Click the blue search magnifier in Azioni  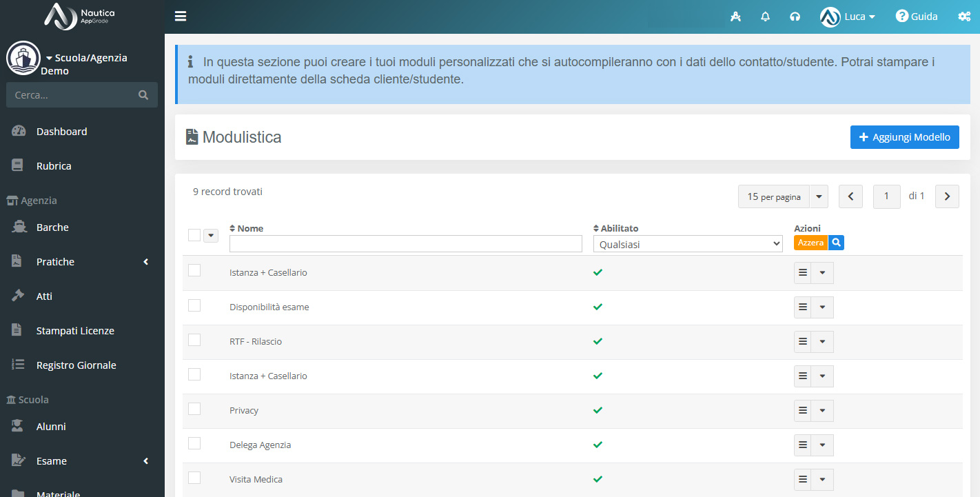pos(836,243)
